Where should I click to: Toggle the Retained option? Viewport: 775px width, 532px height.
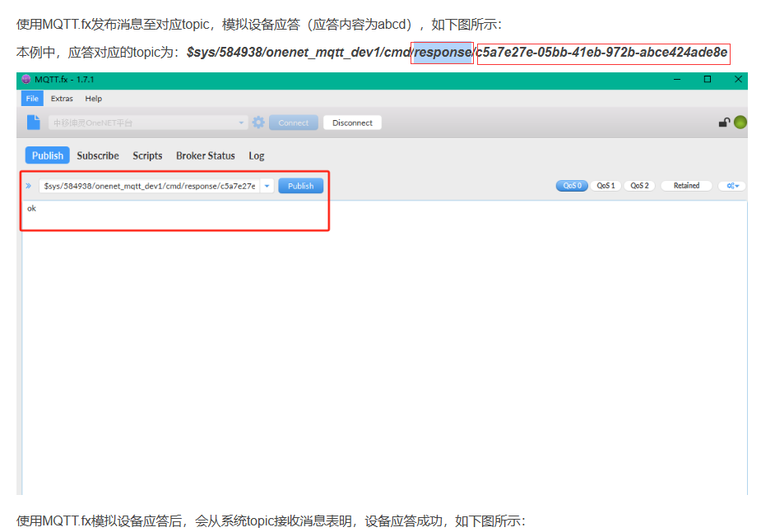click(x=686, y=186)
